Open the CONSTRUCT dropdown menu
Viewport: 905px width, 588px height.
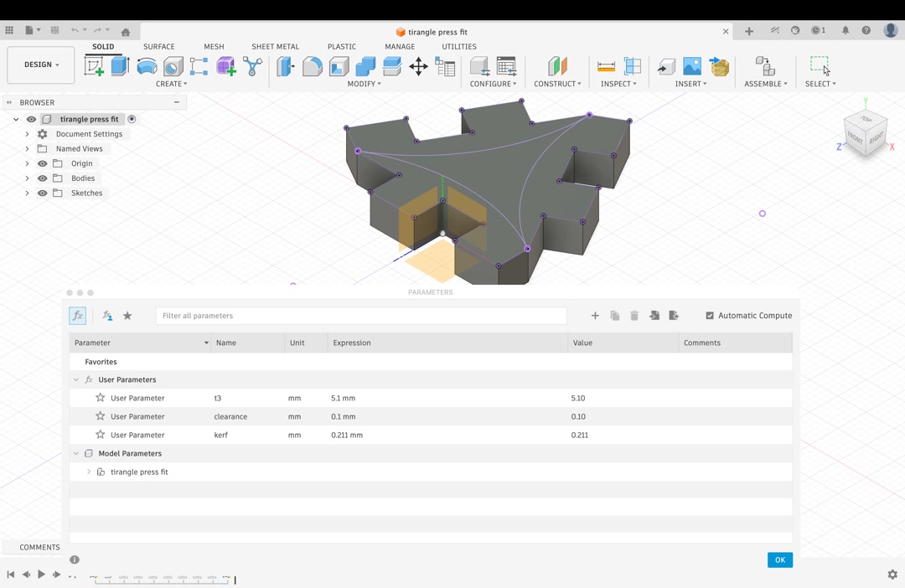[557, 84]
